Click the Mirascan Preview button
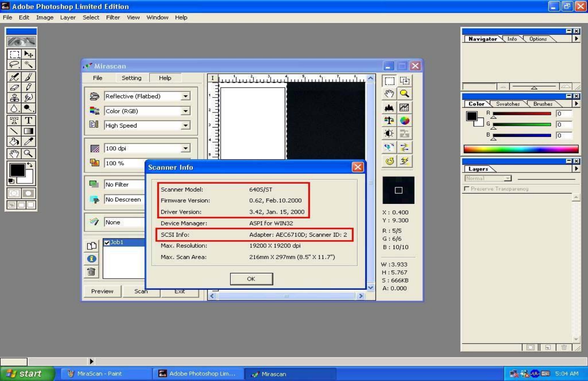 [102, 291]
